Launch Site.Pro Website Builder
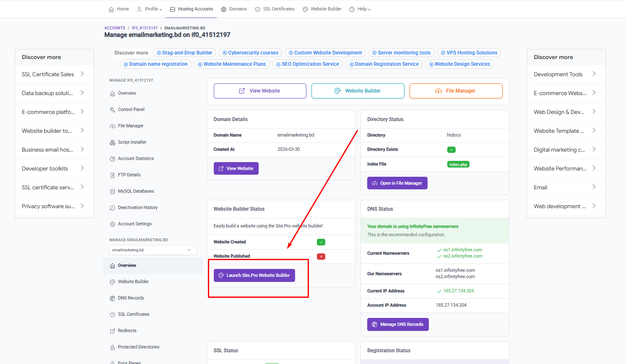This screenshot has width=625, height=364. [x=254, y=275]
